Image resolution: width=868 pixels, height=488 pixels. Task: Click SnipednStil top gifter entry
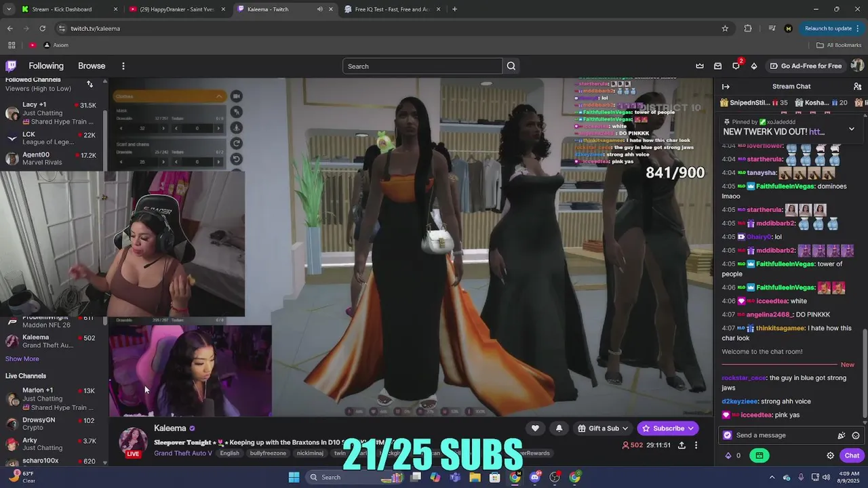click(x=753, y=103)
